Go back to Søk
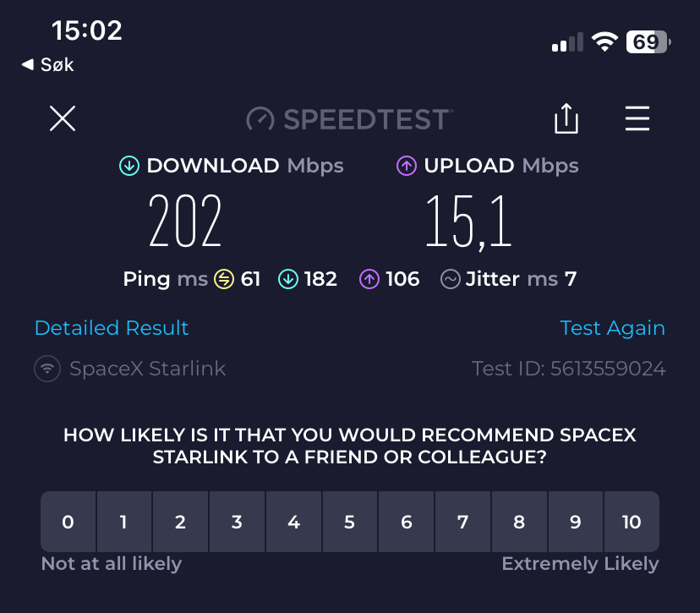 point(48,65)
